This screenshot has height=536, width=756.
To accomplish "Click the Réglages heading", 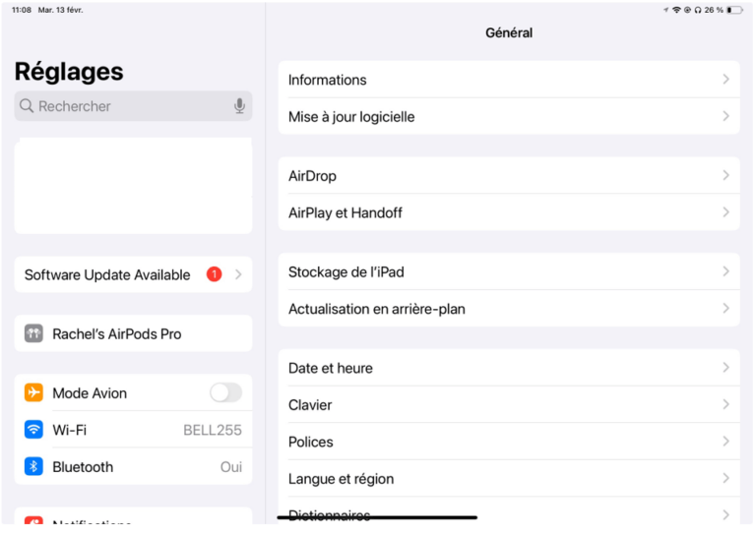I will [69, 71].
